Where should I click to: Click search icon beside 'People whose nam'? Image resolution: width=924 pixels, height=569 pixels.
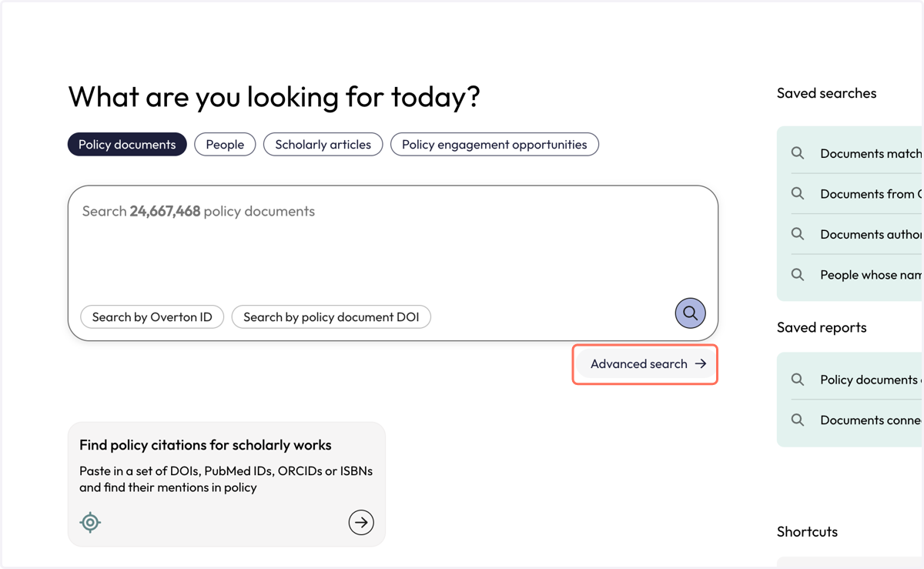click(798, 274)
